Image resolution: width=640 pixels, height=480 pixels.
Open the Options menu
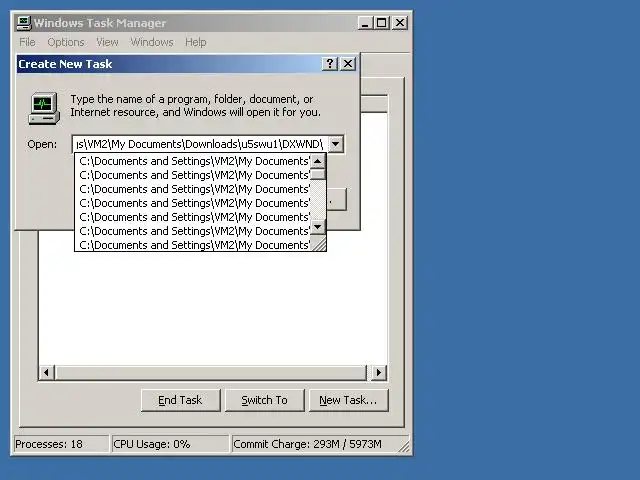coord(66,42)
